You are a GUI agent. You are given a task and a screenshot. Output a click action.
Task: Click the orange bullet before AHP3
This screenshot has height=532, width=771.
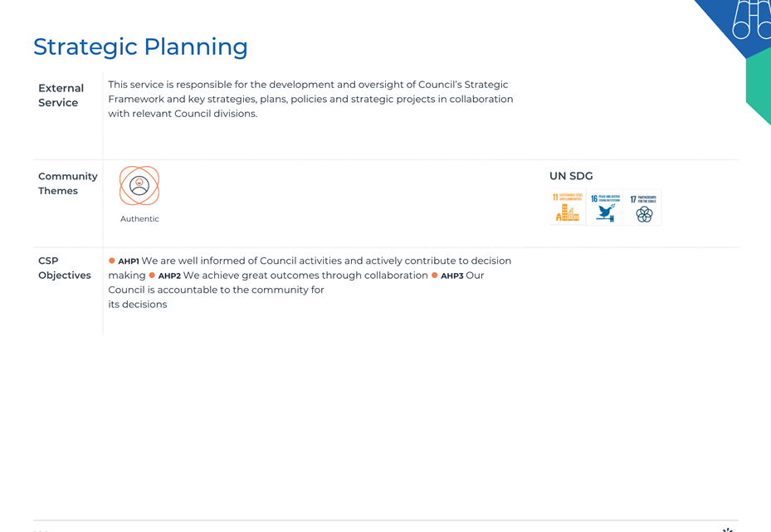click(x=435, y=276)
